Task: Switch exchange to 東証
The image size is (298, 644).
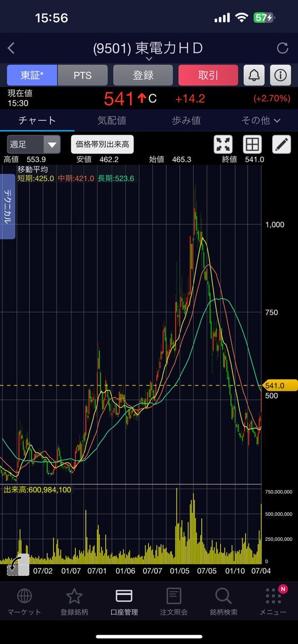Action: click(x=32, y=76)
